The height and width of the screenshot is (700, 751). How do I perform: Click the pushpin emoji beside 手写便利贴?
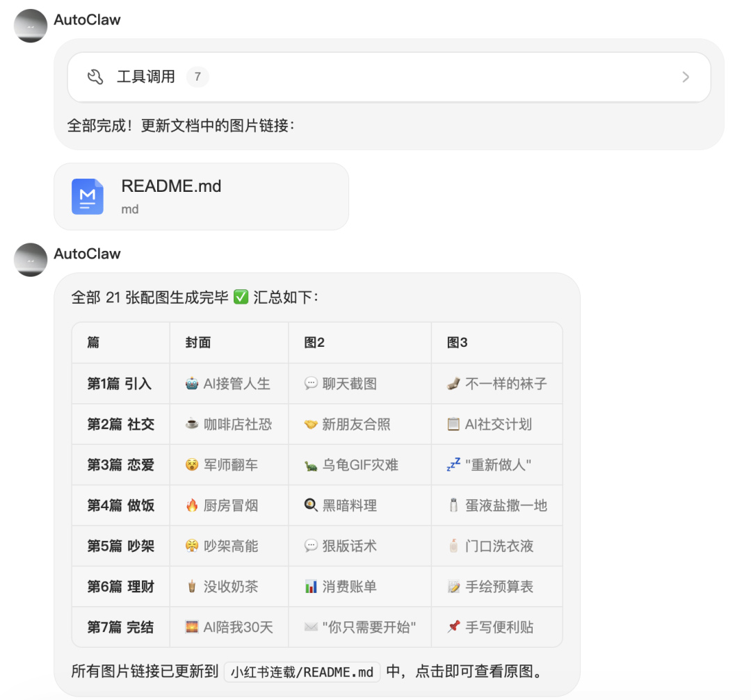[453, 627]
